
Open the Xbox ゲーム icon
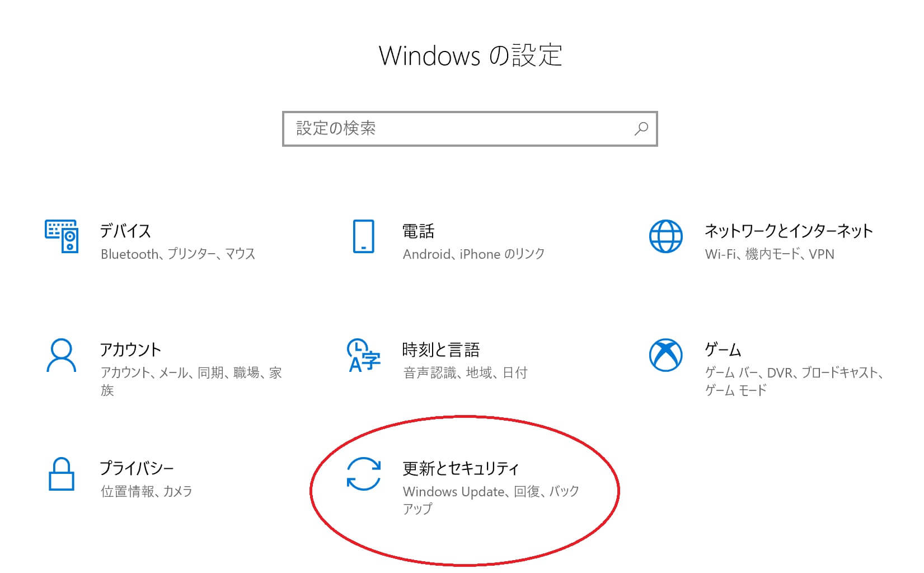coord(665,355)
